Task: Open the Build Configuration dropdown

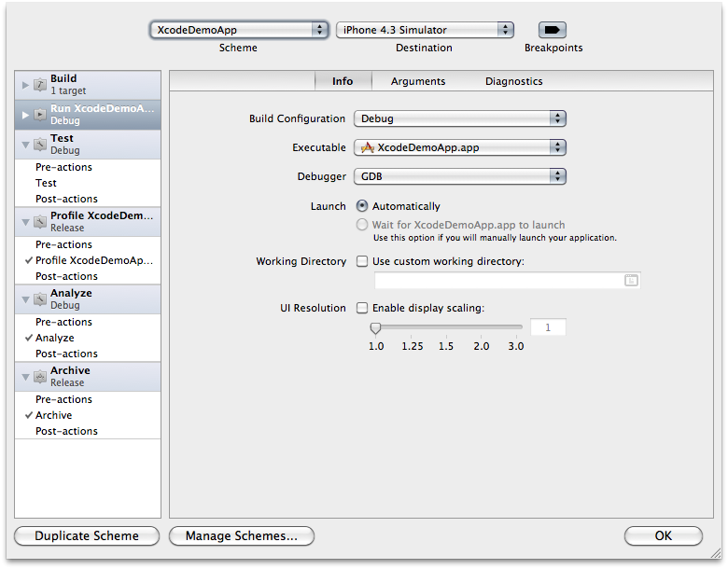Action: tap(460, 118)
